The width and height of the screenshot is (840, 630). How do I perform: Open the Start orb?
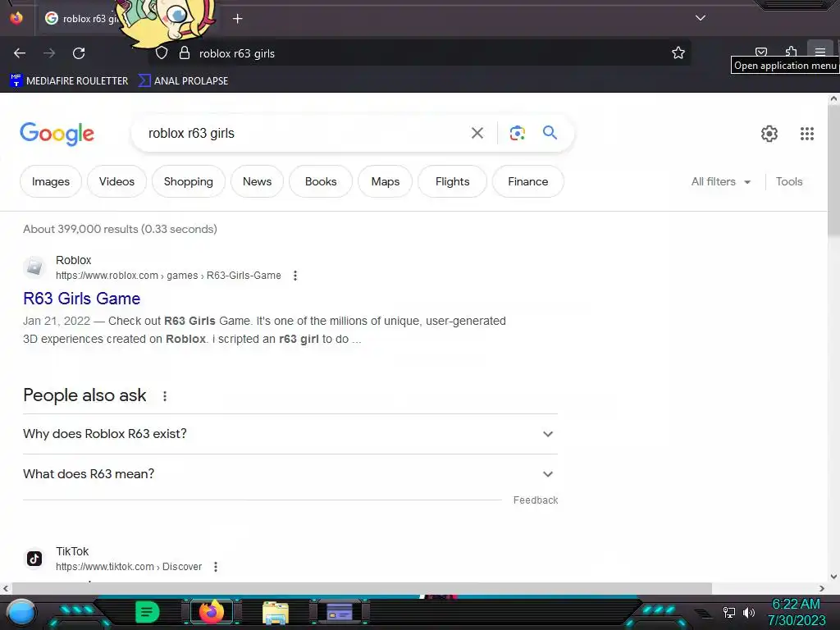21,612
